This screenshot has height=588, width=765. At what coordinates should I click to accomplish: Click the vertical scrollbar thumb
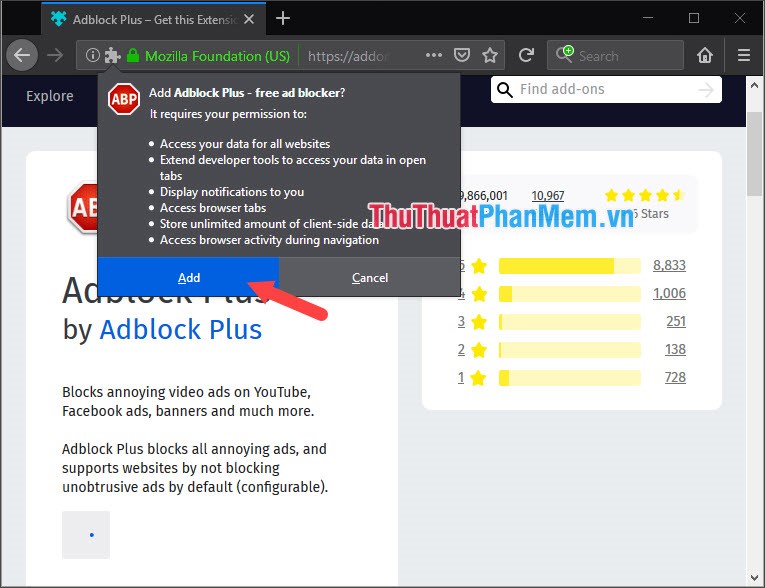754,154
